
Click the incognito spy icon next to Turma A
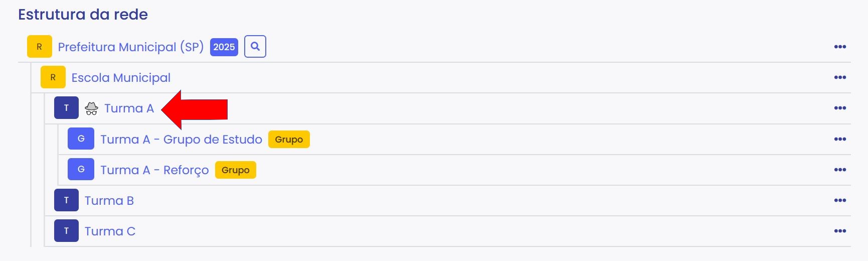click(x=91, y=108)
